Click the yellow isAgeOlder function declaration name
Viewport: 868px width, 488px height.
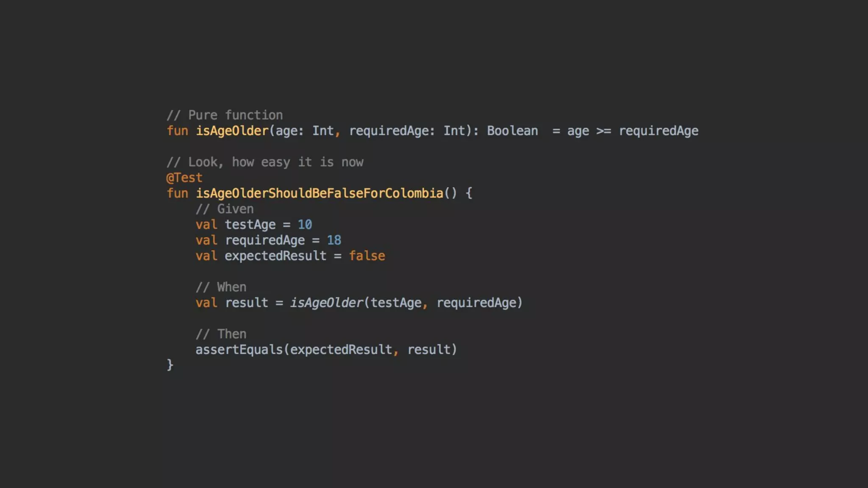(x=232, y=131)
